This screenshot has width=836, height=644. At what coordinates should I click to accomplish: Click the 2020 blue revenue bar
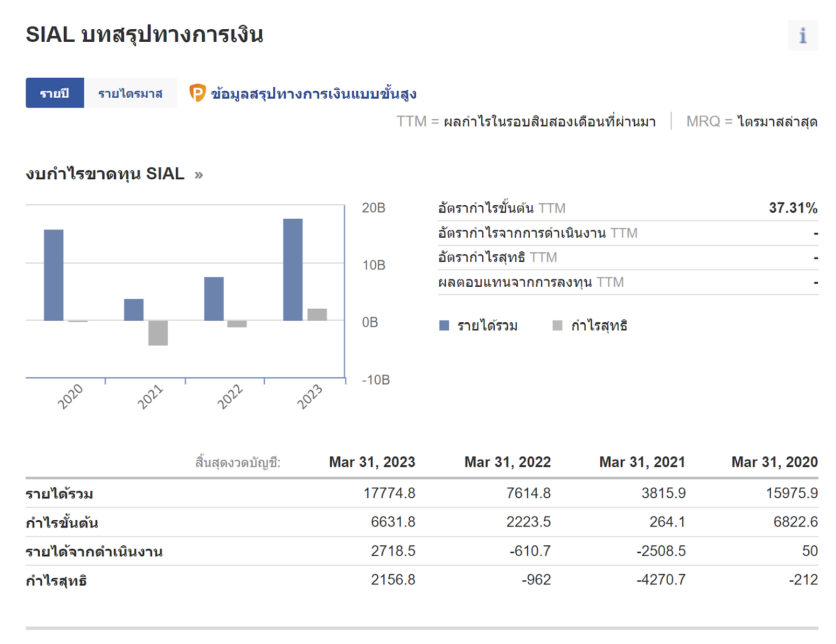click(53, 275)
